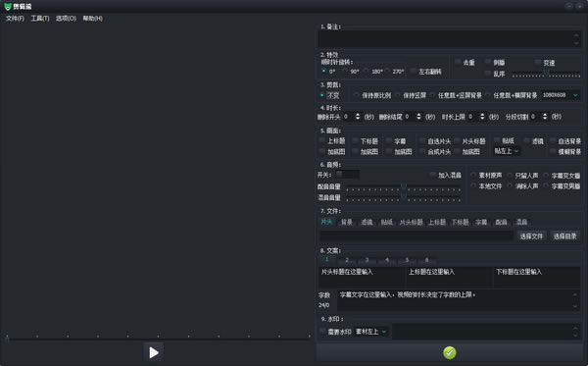The width and height of the screenshot is (588, 366).
Task: Open the 文件(F) menu
Action: click(x=15, y=19)
